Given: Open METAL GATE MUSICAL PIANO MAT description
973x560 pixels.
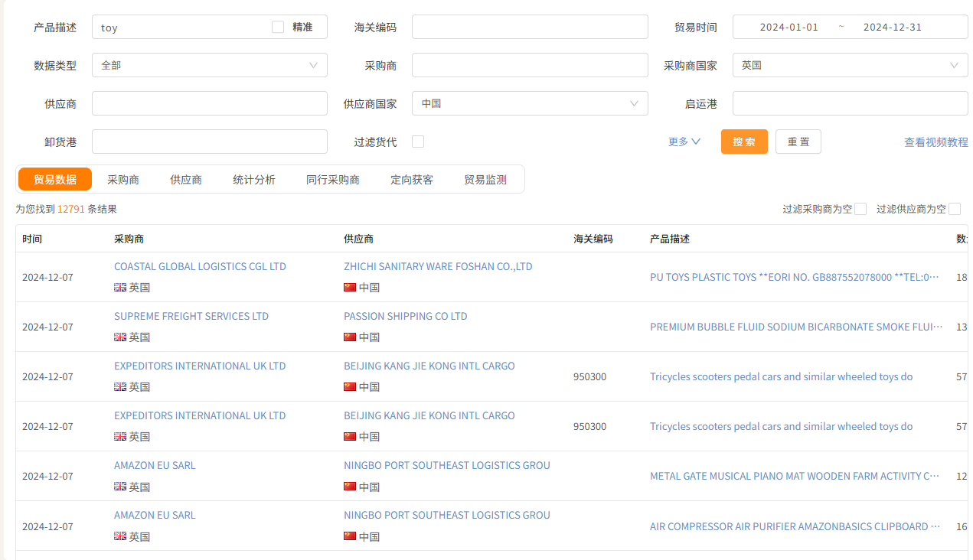Looking at the screenshot, I should pos(795,476).
